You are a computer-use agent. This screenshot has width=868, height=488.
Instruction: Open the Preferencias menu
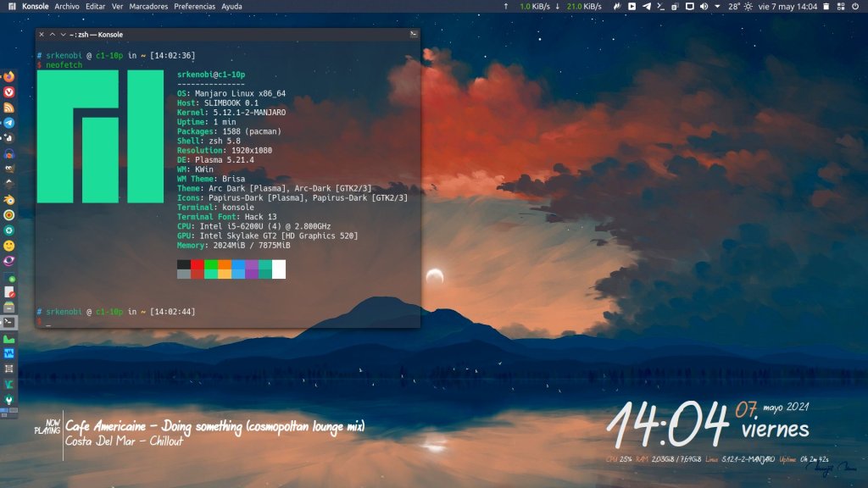pos(194,6)
